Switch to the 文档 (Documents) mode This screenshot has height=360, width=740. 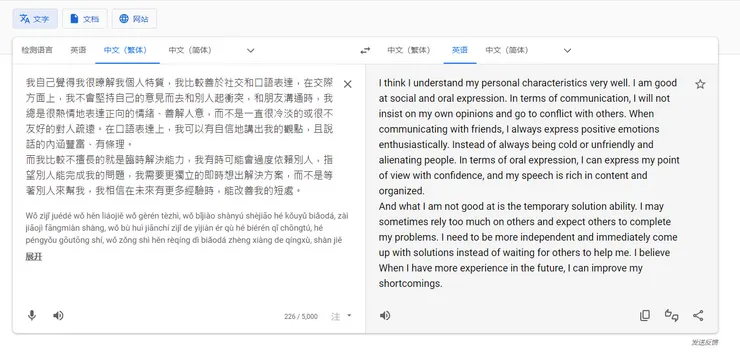pyautogui.click(x=85, y=19)
